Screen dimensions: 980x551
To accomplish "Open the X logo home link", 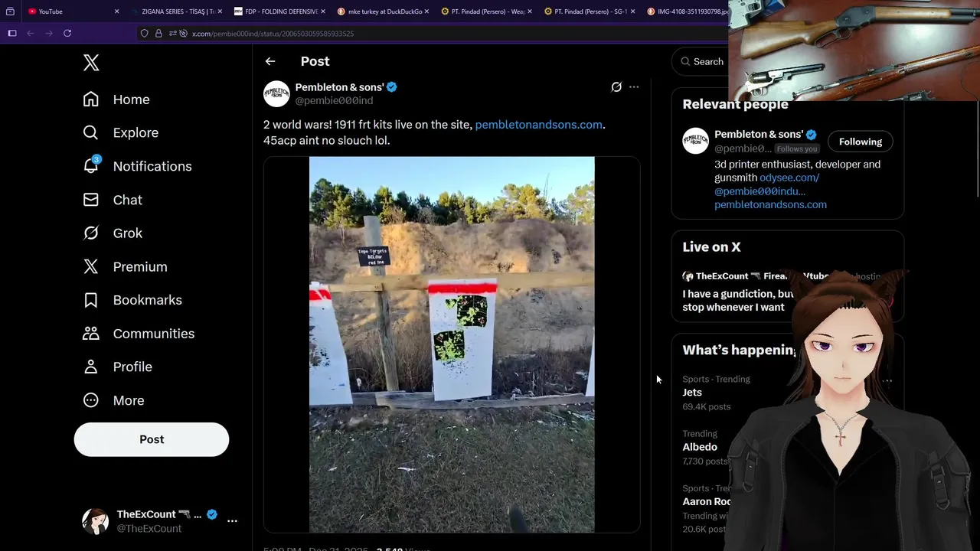I will (x=91, y=63).
